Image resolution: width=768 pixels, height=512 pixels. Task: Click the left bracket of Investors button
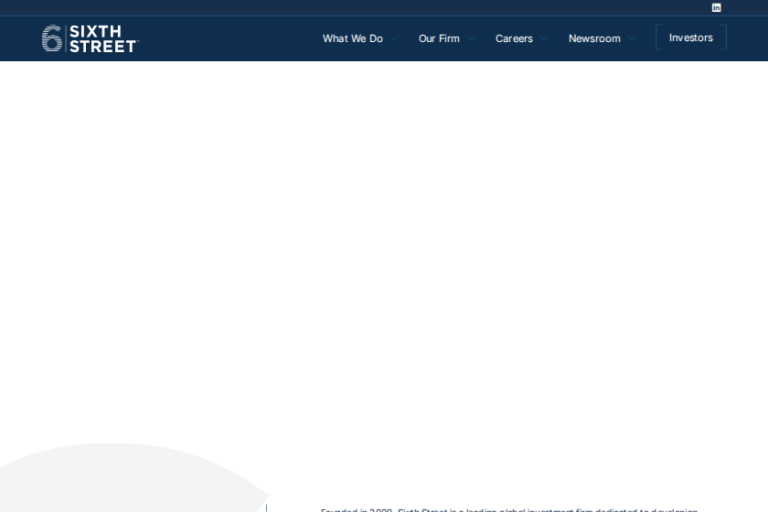click(657, 38)
